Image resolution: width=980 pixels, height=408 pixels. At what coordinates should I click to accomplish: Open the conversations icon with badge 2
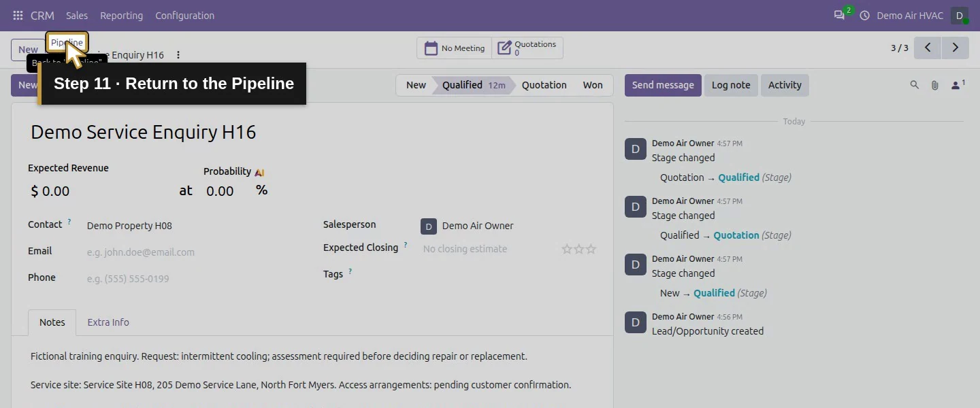[840, 15]
